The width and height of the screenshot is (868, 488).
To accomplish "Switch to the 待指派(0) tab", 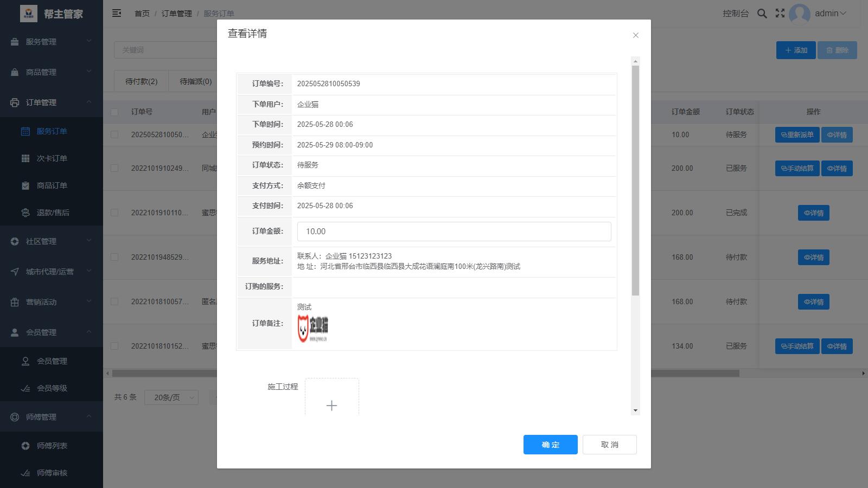I will [x=196, y=81].
